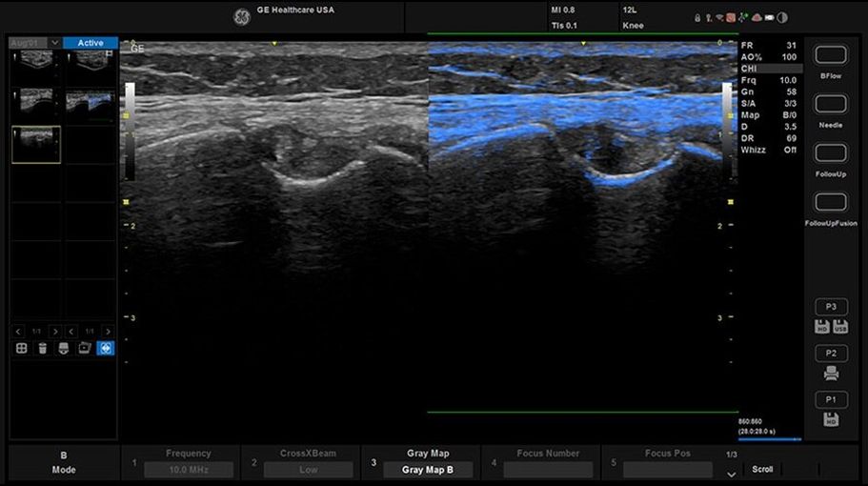The height and width of the screenshot is (486, 868).
Task: Click the GE logo in header
Action: (x=241, y=16)
